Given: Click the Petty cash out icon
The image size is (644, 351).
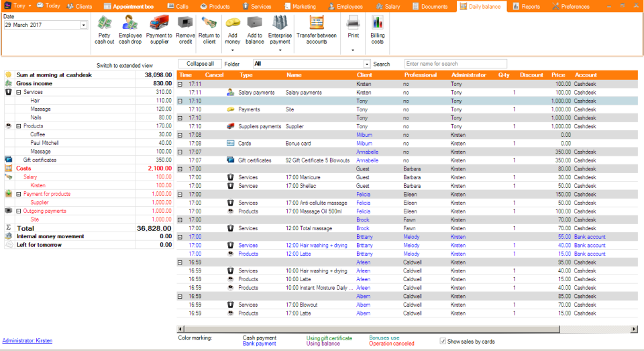Looking at the screenshot, I should tap(105, 23).
